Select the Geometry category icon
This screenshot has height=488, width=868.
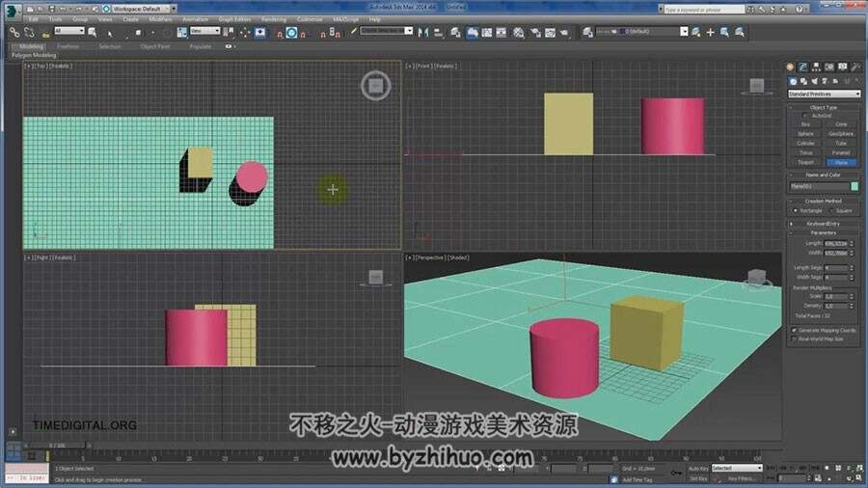click(x=793, y=81)
